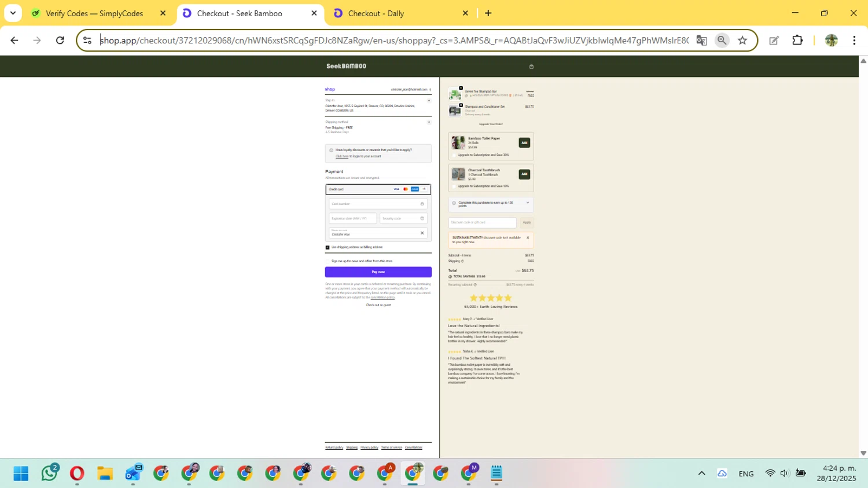Open the tab search dropdown arrow
Image resolution: width=868 pixels, height=488 pixels.
pyautogui.click(x=13, y=13)
